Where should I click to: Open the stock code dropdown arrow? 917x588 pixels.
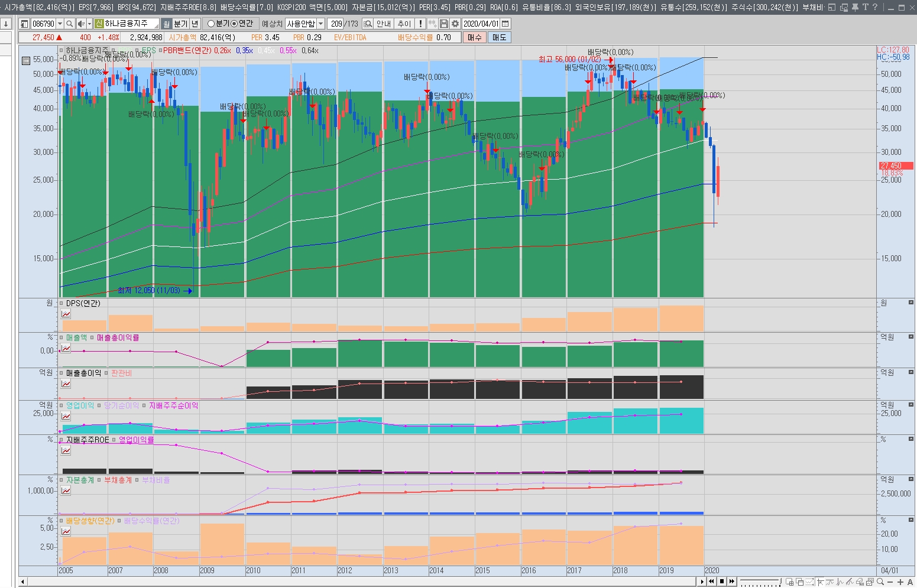pyautogui.click(x=60, y=24)
